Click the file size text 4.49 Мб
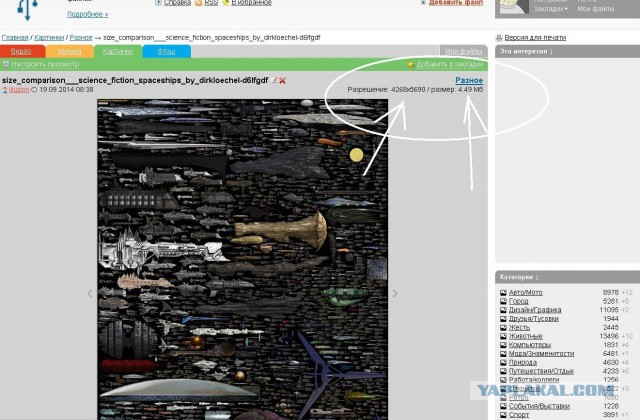 [470, 89]
